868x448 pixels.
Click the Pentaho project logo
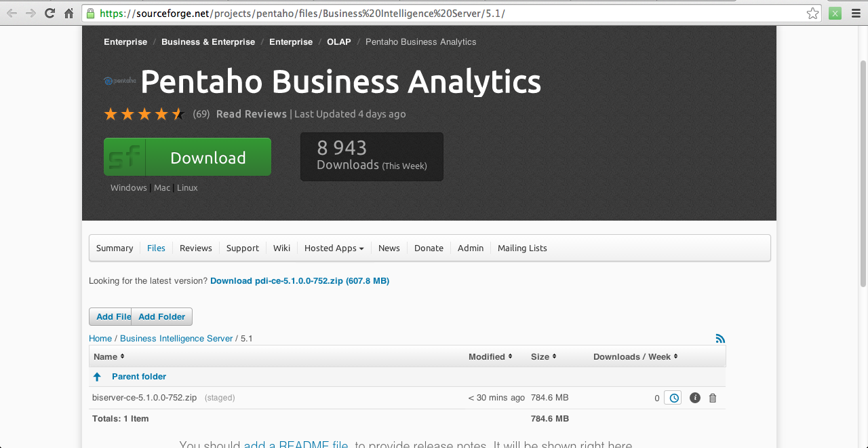click(x=119, y=81)
